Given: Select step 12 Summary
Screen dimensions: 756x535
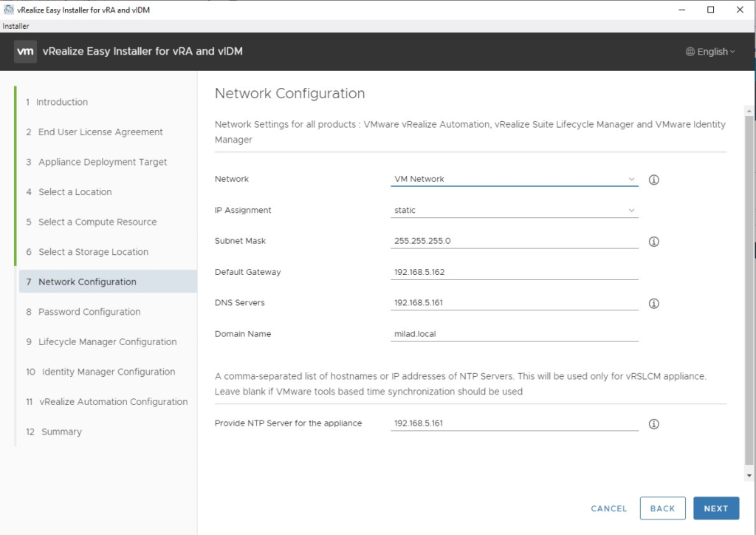Looking at the screenshot, I should (53, 432).
